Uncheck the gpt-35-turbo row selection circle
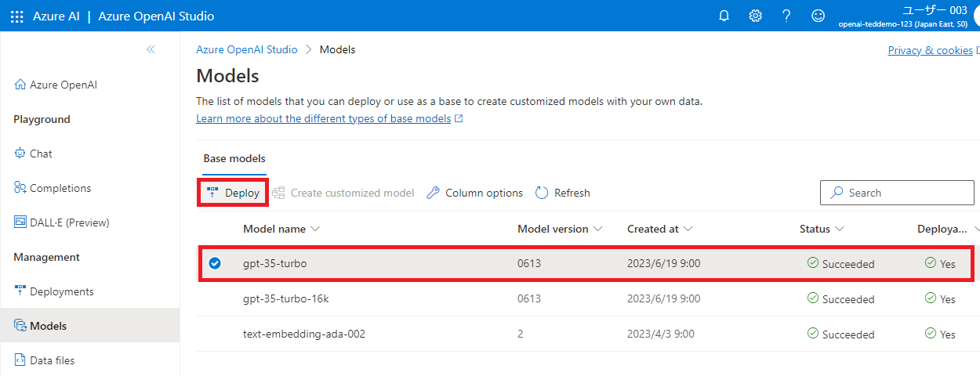This screenshot has height=376, width=980. click(214, 263)
